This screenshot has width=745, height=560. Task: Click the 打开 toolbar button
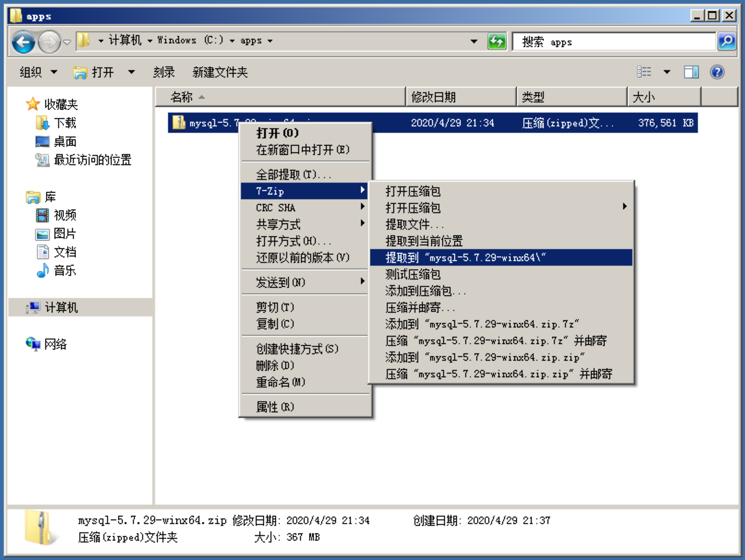(94, 72)
